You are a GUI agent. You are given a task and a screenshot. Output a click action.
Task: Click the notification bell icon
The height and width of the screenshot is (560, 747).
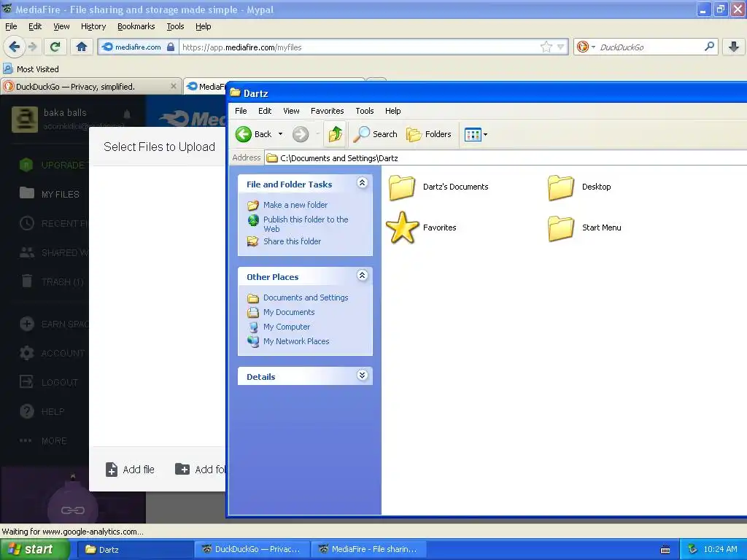(127, 114)
